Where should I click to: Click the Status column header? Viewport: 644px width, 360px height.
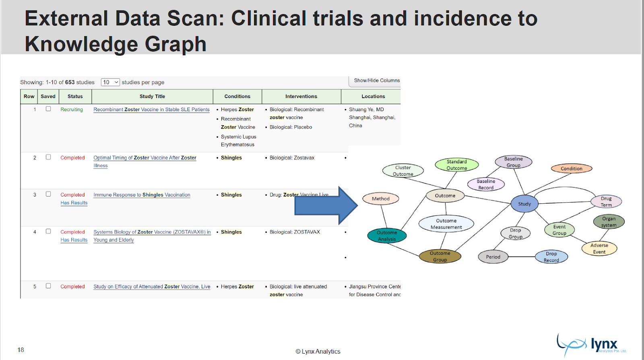pyautogui.click(x=75, y=96)
